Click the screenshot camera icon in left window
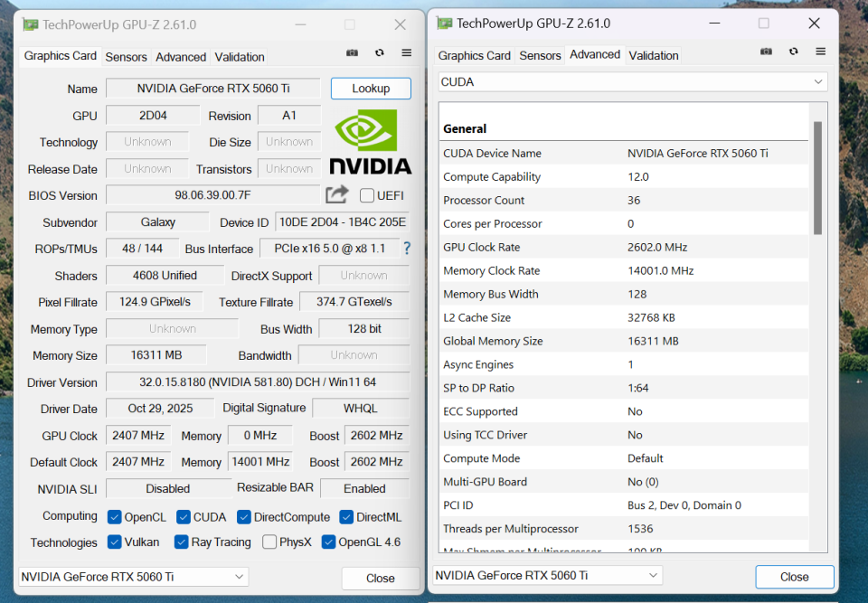The image size is (868, 603). click(353, 53)
